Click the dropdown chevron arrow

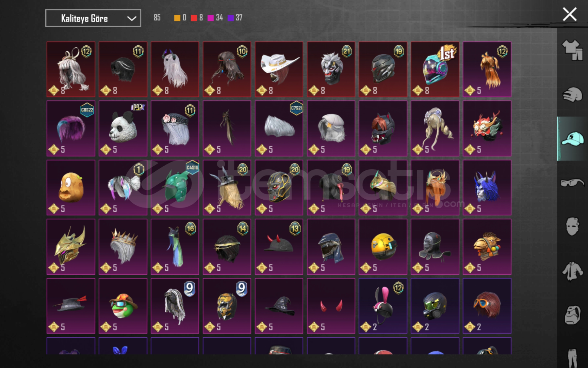132,18
